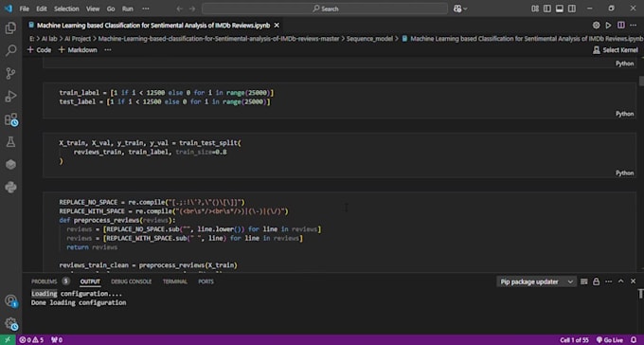Open the Pip package updater output dropdown
Image resolution: width=644 pixels, height=345 pixels.
(536, 281)
